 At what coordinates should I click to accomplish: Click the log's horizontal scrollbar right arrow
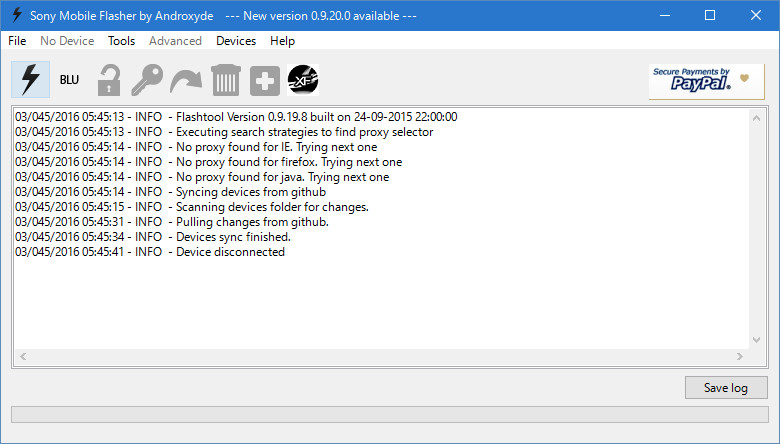click(741, 356)
